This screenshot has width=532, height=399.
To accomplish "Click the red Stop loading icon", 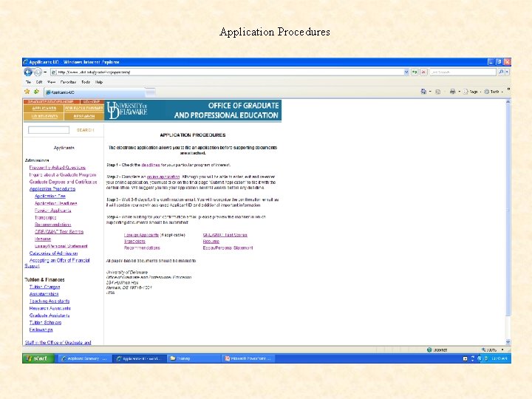I will [423, 72].
